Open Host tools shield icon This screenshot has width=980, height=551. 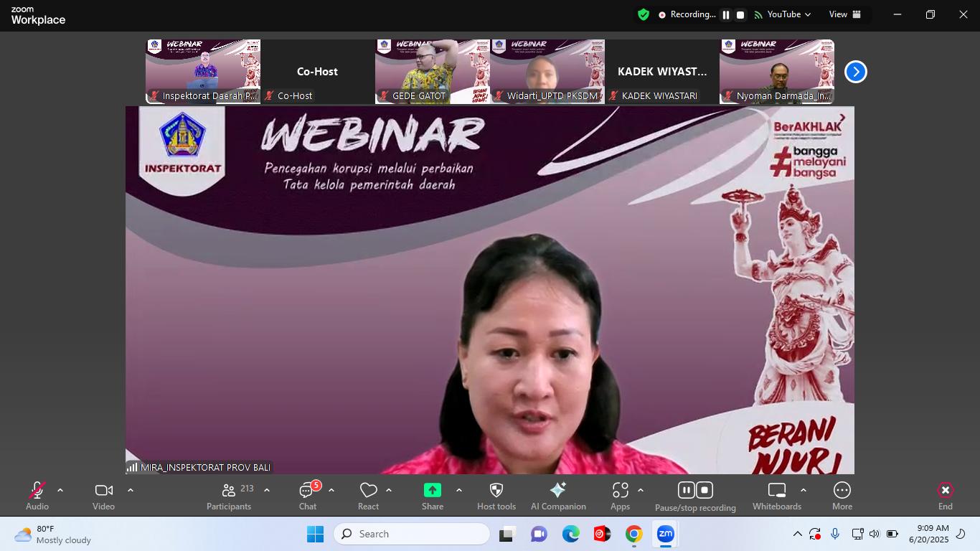point(496,496)
